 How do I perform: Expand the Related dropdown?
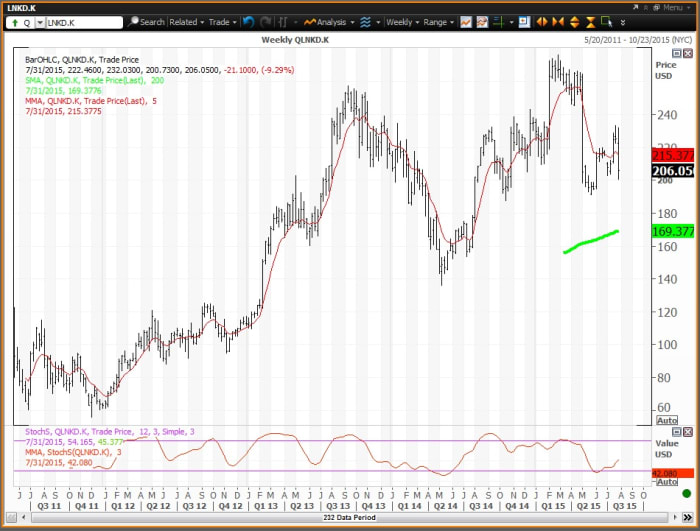click(x=186, y=21)
